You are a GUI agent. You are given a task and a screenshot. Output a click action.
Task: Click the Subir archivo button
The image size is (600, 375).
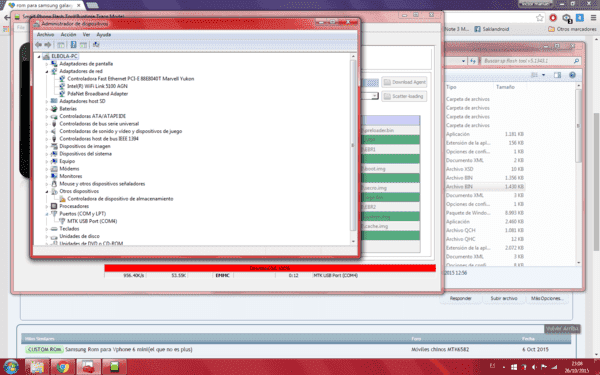pos(504,298)
